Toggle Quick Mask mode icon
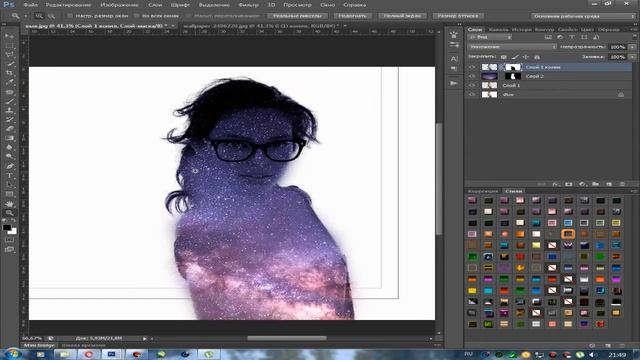The width and height of the screenshot is (640, 360). [x=9, y=240]
